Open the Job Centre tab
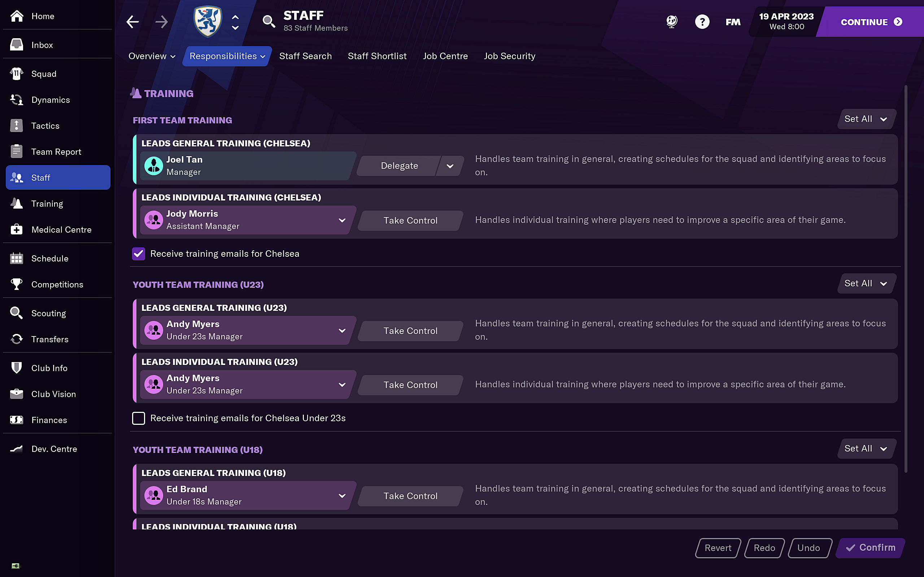 [x=445, y=56]
